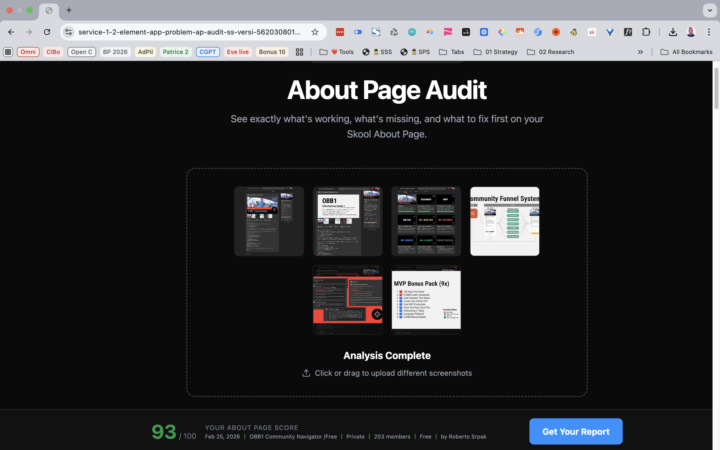
Task: Select the red-bordered screenshot thumbnail
Action: [348, 300]
